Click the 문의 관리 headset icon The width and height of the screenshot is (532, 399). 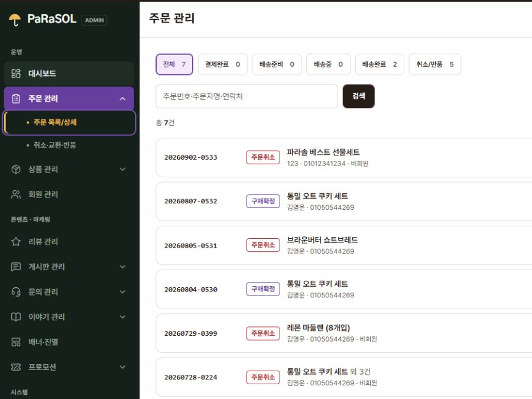point(16,292)
